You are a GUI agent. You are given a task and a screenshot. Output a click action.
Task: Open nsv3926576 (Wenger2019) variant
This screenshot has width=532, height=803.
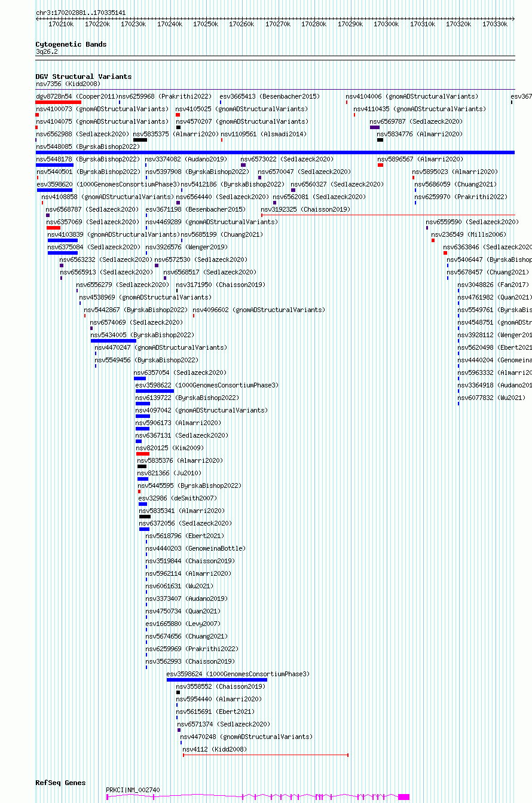pos(186,247)
